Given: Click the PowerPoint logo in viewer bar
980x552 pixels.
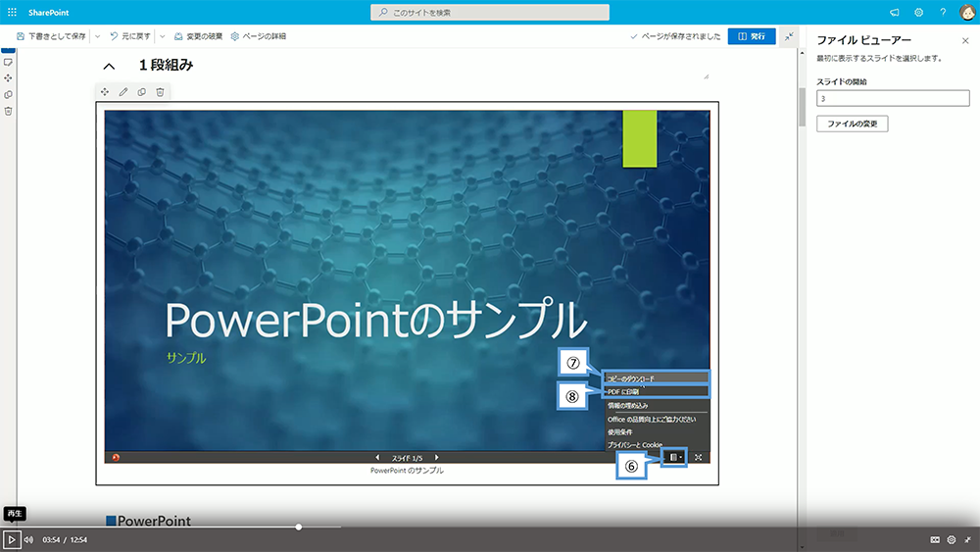Looking at the screenshot, I should tap(116, 457).
